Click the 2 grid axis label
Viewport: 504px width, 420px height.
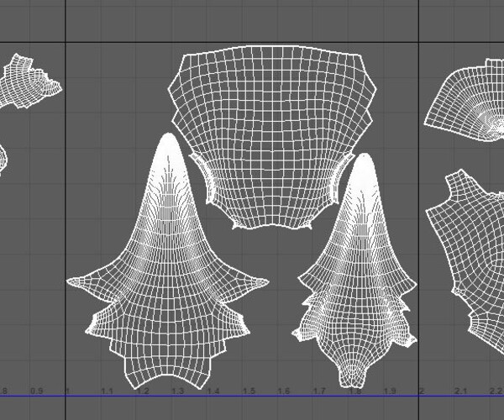tap(422, 391)
